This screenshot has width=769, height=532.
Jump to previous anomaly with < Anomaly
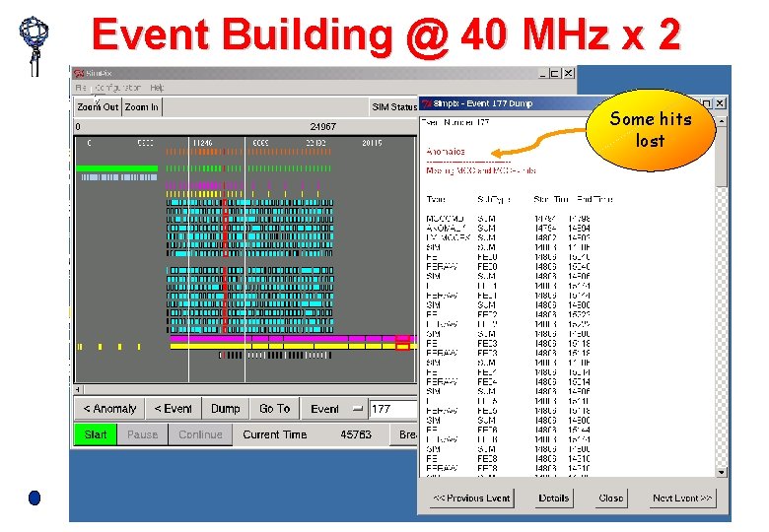click(109, 409)
